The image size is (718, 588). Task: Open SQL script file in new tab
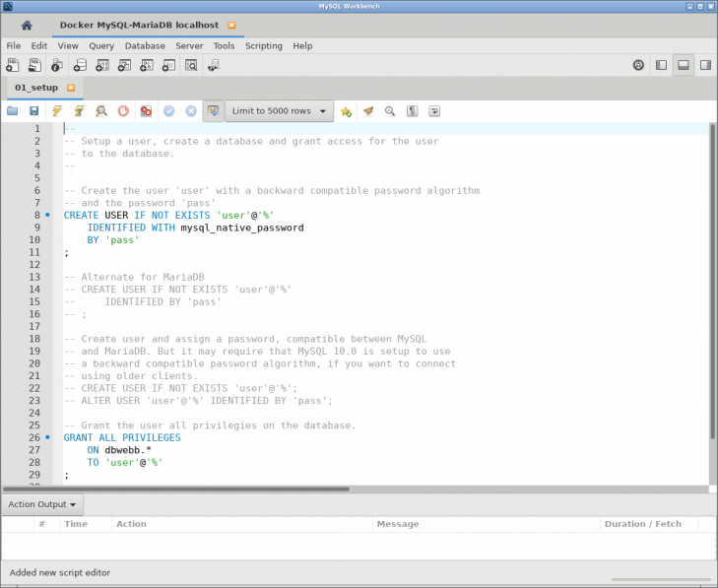[x=34, y=65]
